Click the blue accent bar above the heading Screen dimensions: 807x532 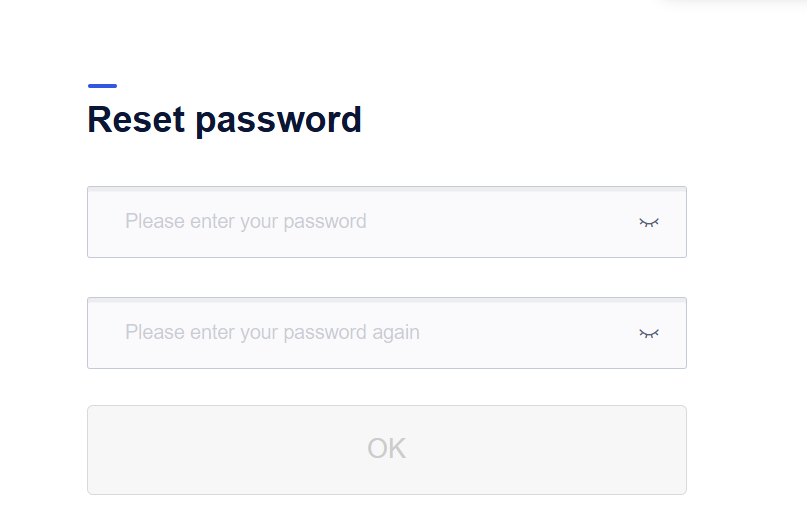(x=102, y=86)
